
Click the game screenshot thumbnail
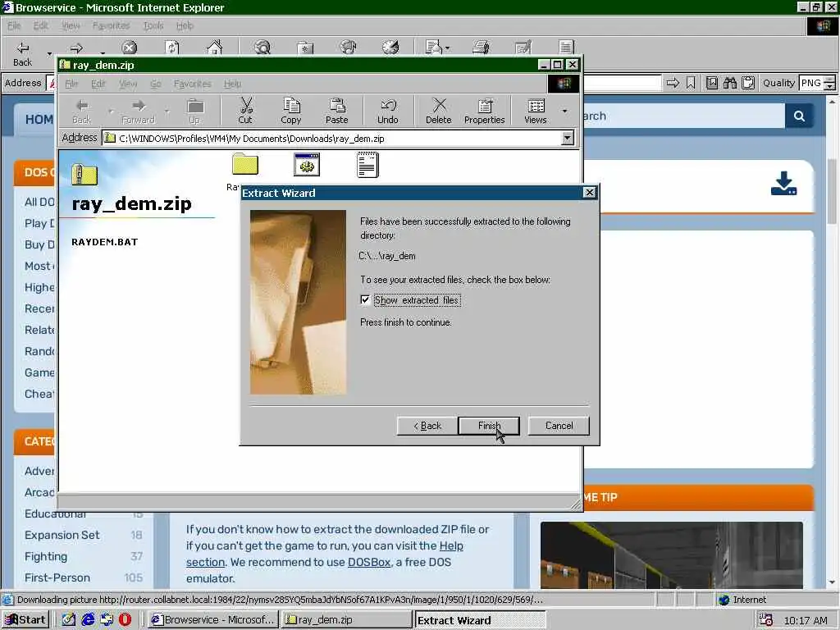coord(671,555)
